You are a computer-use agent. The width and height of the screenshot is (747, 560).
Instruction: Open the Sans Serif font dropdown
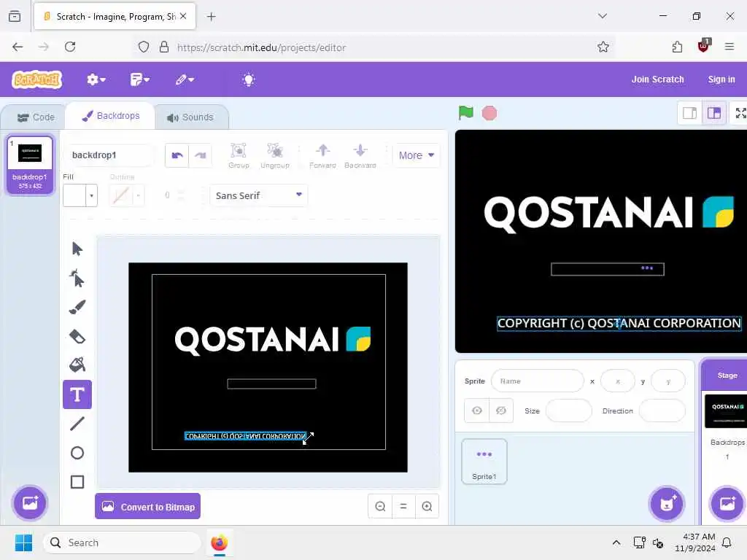(x=259, y=195)
